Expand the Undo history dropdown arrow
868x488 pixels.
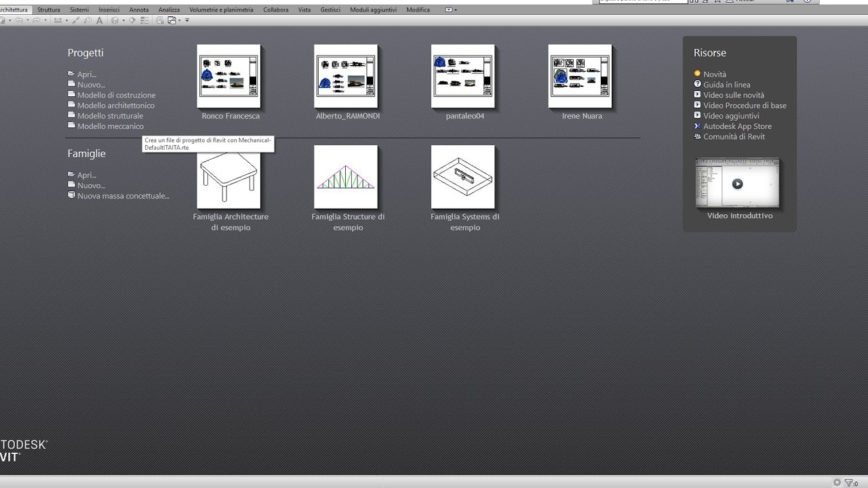coord(28,20)
